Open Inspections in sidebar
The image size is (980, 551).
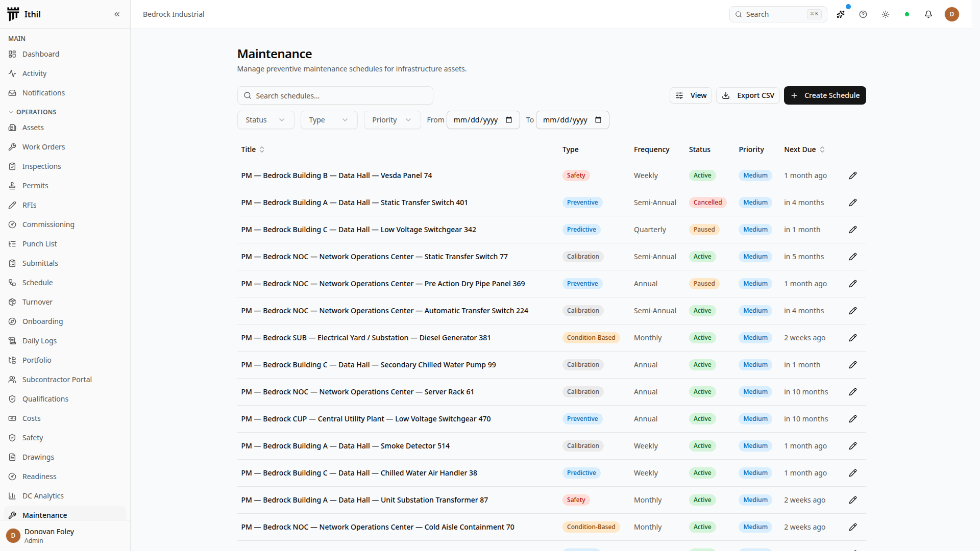tap(65, 166)
